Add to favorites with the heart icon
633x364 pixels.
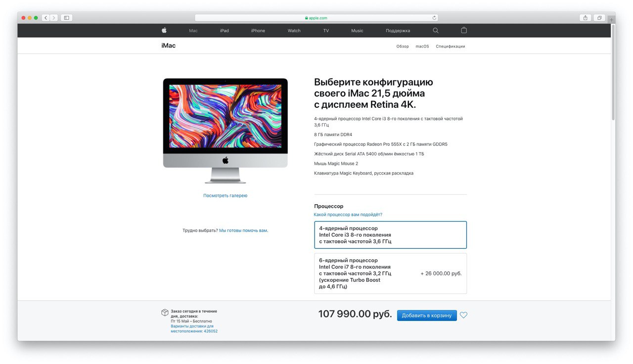463,315
